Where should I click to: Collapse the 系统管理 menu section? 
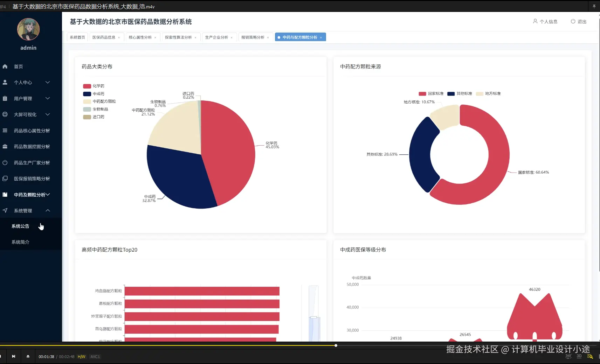tap(48, 210)
